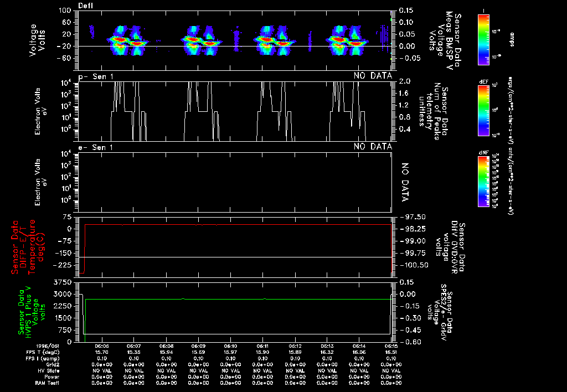
Task: Select the e- Sen 1 panel label
Action: (x=96, y=147)
